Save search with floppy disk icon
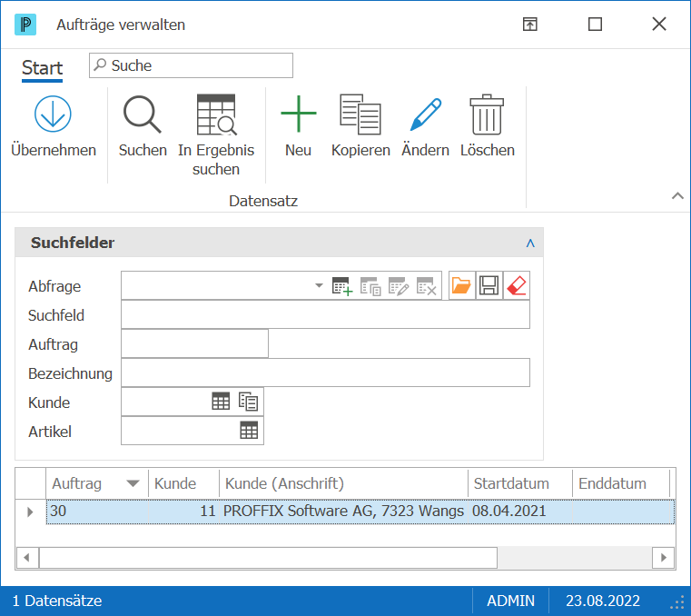691x616 pixels. tap(489, 285)
